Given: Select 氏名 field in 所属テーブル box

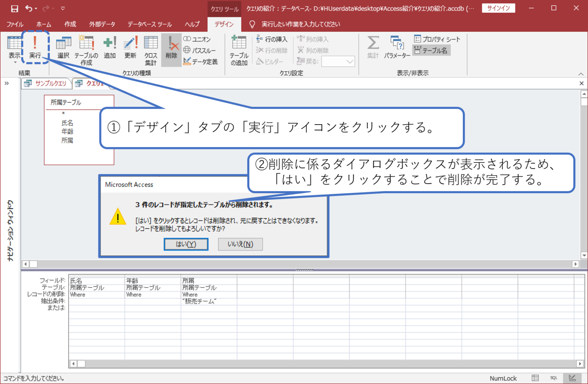Looking at the screenshot, I should (67, 123).
